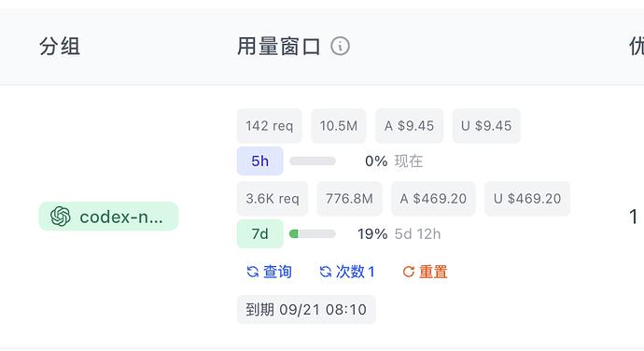The height and width of the screenshot is (351, 644).
Task: Click the 10.5M tokens chip
Action: pyautogui.click(x=339, y=126)
